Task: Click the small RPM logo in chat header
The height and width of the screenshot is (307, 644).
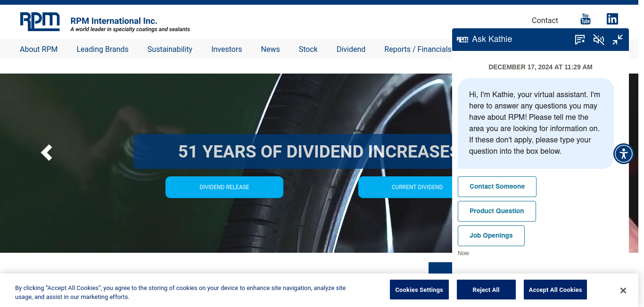Action: tap(462, 39)
